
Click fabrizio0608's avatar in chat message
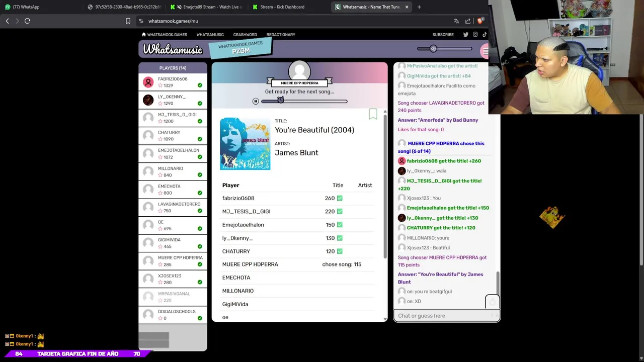(401, 161)
